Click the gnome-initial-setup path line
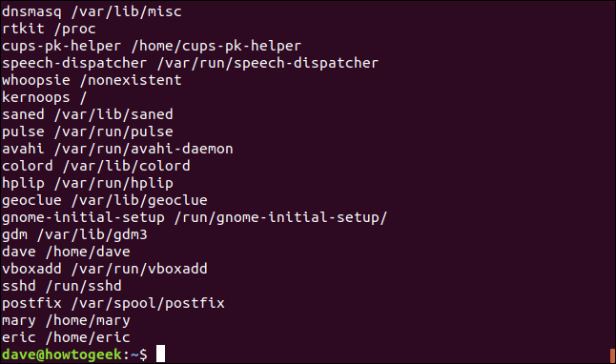 [x=195, y=217]
